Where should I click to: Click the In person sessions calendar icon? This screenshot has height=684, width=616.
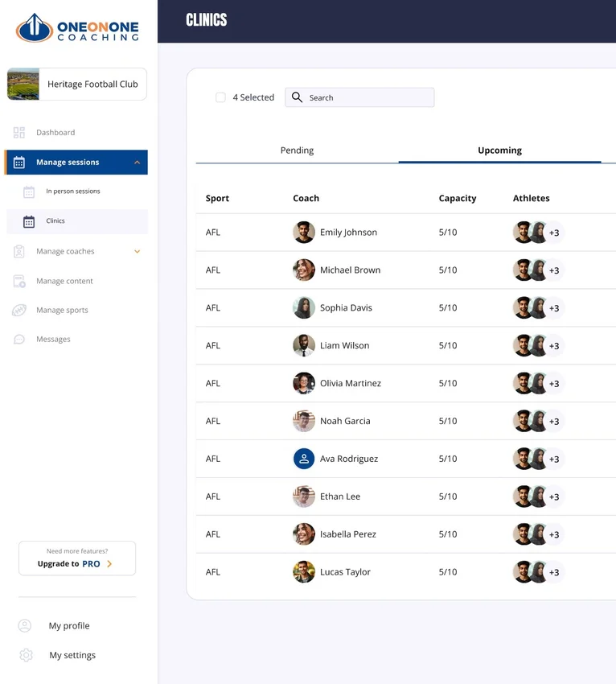(x=29, y=192)
